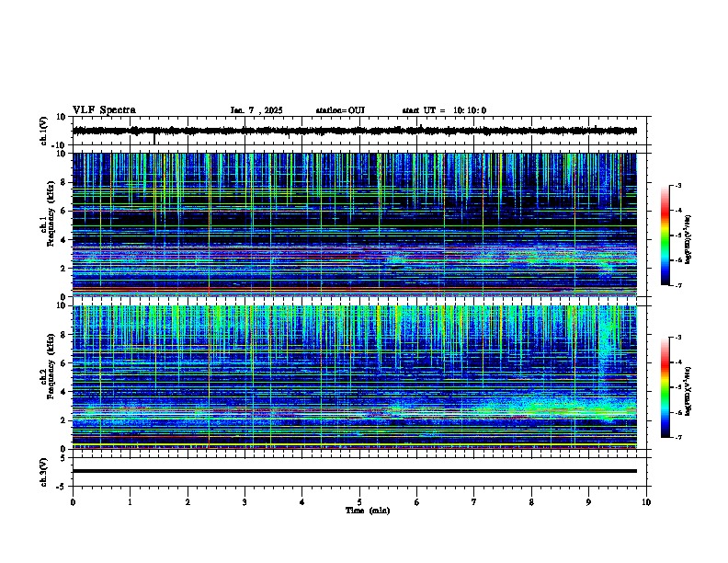Image resolution: width=728 pixels, height=563 pixels.
Task: Select the date text "Jan. 7, 2025"
Action: pos(256,110)
